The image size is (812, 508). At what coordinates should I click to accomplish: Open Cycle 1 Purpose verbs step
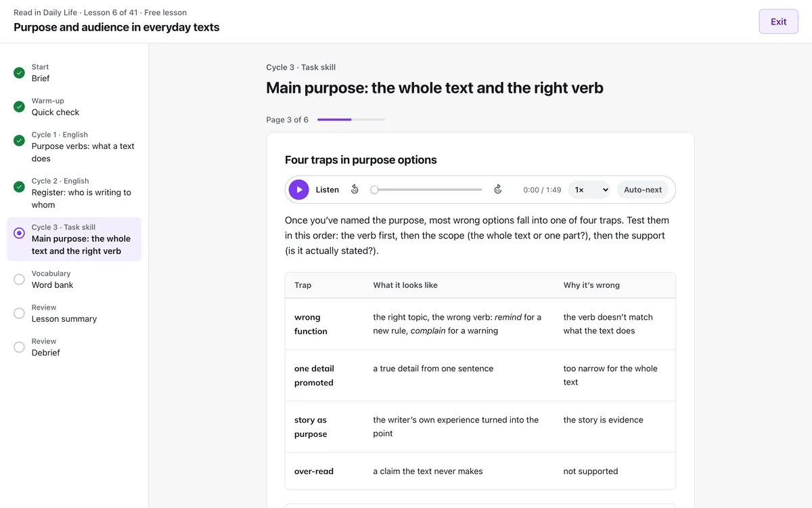[74, 146]
